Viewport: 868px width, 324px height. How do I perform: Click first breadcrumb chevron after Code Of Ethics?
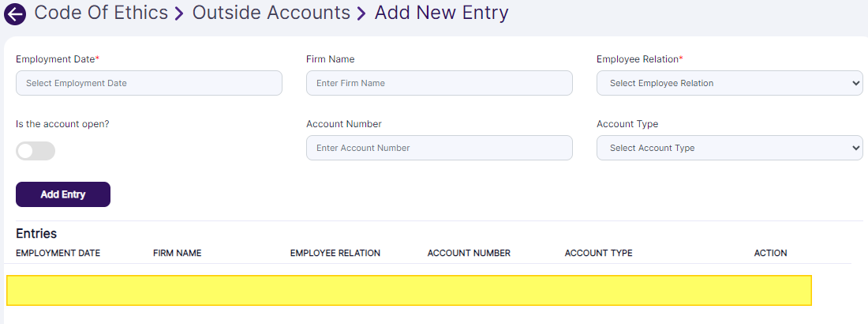click(x=181, y=14)
